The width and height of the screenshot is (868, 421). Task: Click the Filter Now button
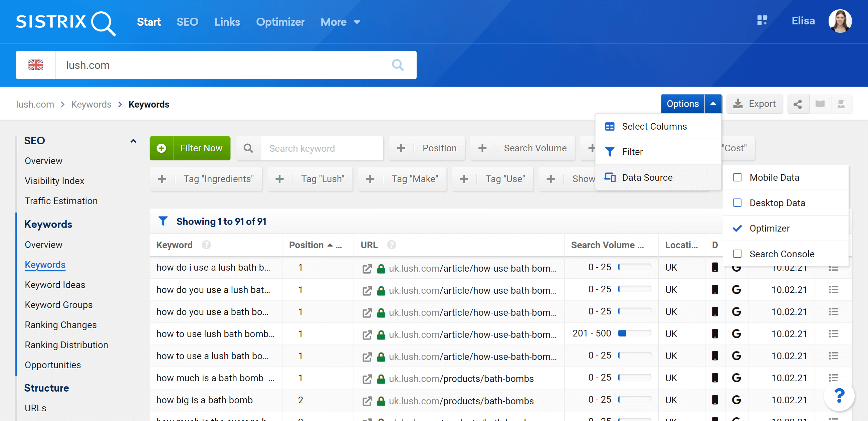pos(190,148)
